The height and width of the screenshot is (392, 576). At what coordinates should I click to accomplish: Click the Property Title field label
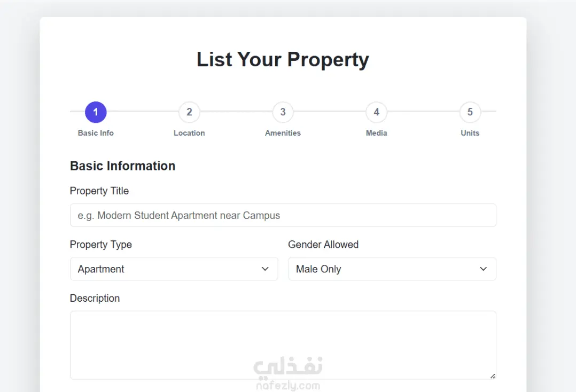99,191
